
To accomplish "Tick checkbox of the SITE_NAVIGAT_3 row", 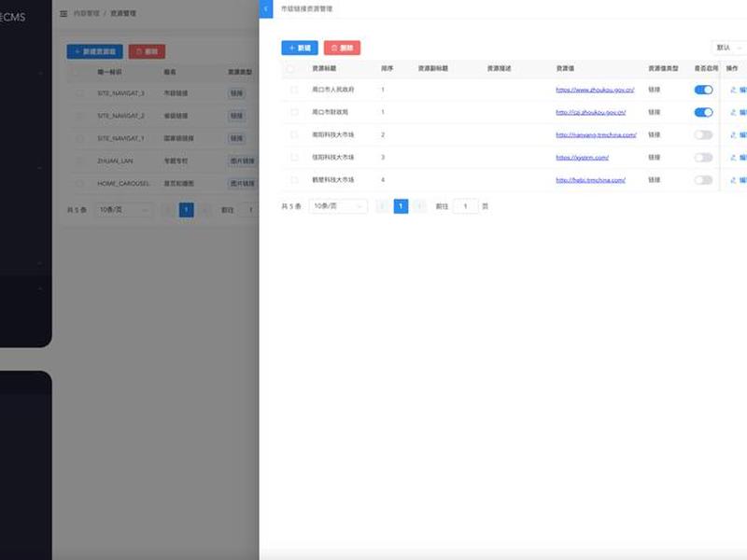I will (x=79, y=93).
